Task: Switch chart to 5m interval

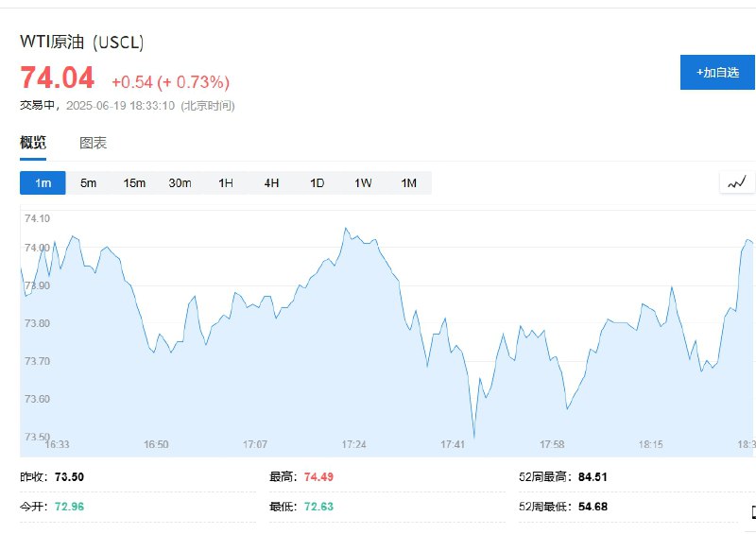Action: click(x=88, y=182)
